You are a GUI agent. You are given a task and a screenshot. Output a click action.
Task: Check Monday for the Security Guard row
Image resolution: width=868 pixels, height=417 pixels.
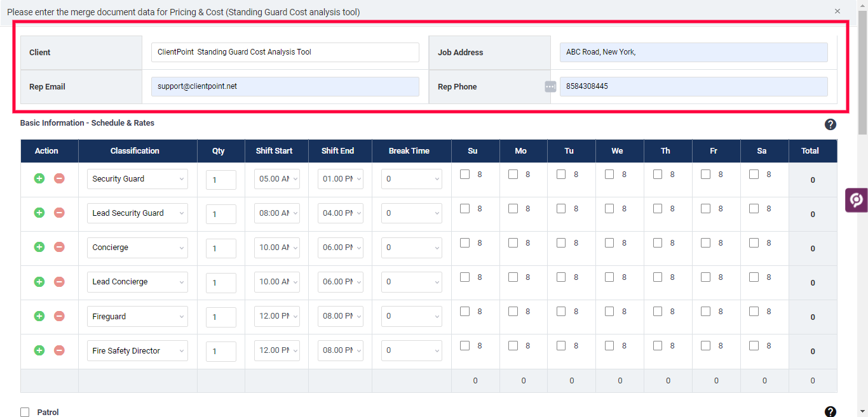click(x=513, y=174)
